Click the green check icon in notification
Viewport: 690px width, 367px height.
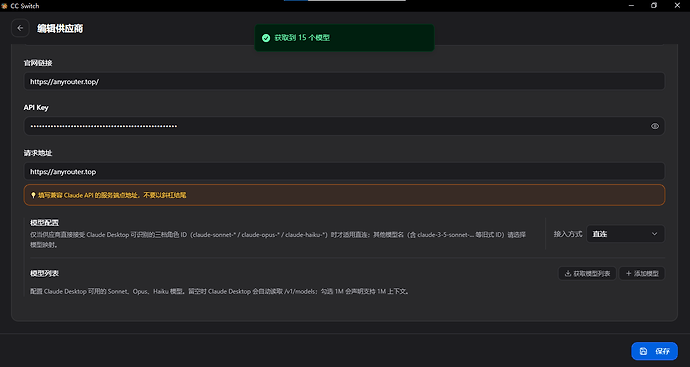[x=266, y=38]
